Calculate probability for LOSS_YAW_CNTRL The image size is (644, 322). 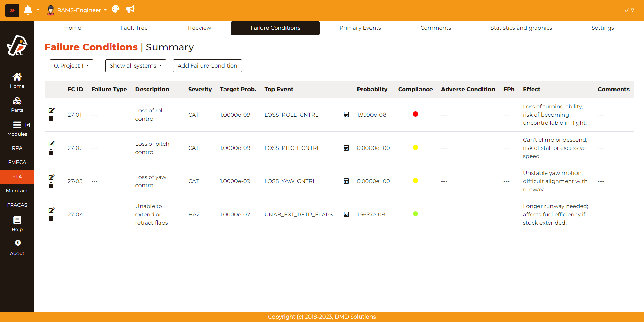coord(346,181)
